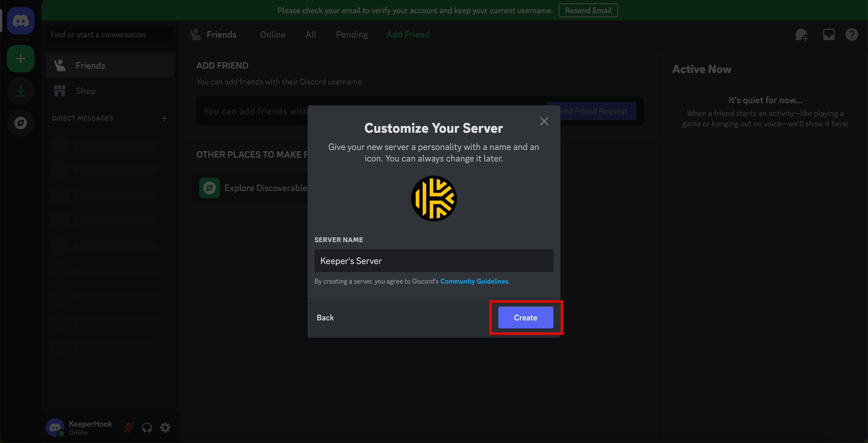The height and width of the screenshot is (443, 868).
Task: Open the Inbox icon
Action: pyautogui.click(x=829, y=35)
